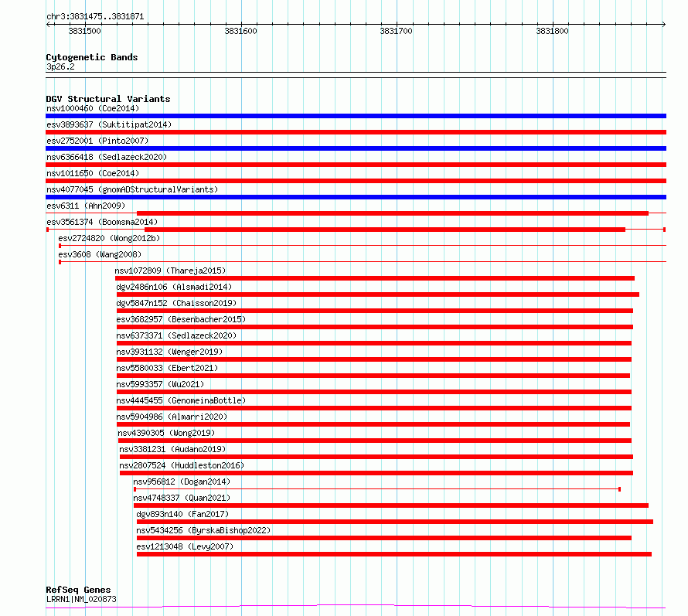Click the 3831700 ruler position label
Image resolution: width=688 pixels, height=616 pixels.
397,31
